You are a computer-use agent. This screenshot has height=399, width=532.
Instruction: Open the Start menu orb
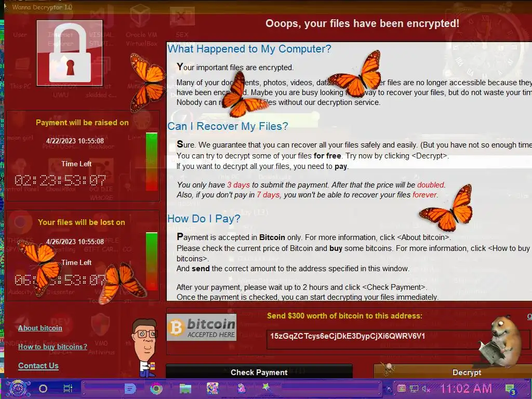pyautogui.click(x=18, y=389)
